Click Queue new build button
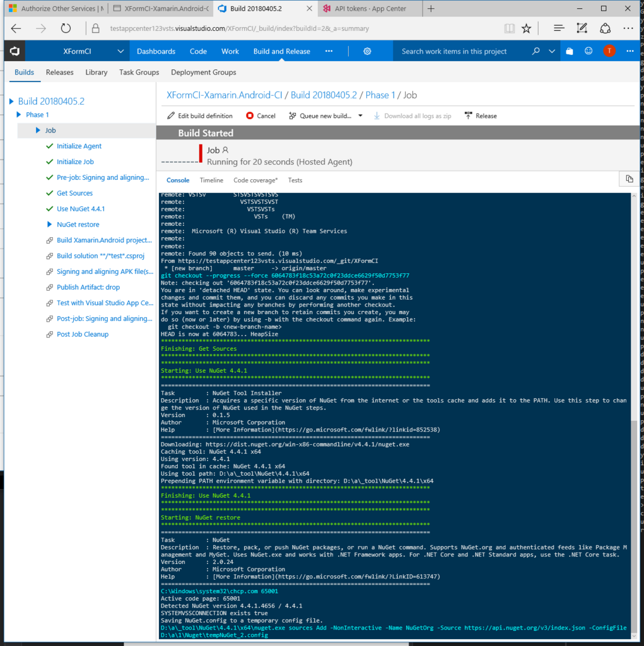Viewport: 644px width, 646px height. pyautogui.click(x=320, y=116)
